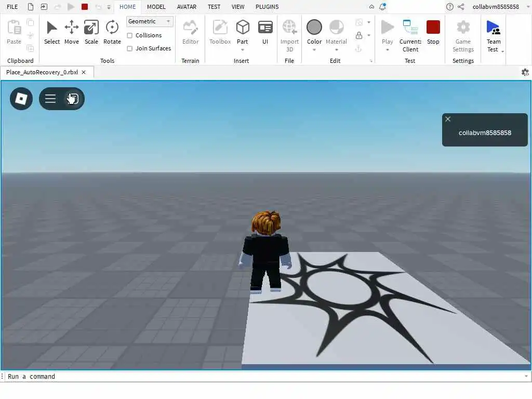
Task: Open notifications bell icon
Action: click(x=383, y=7)
